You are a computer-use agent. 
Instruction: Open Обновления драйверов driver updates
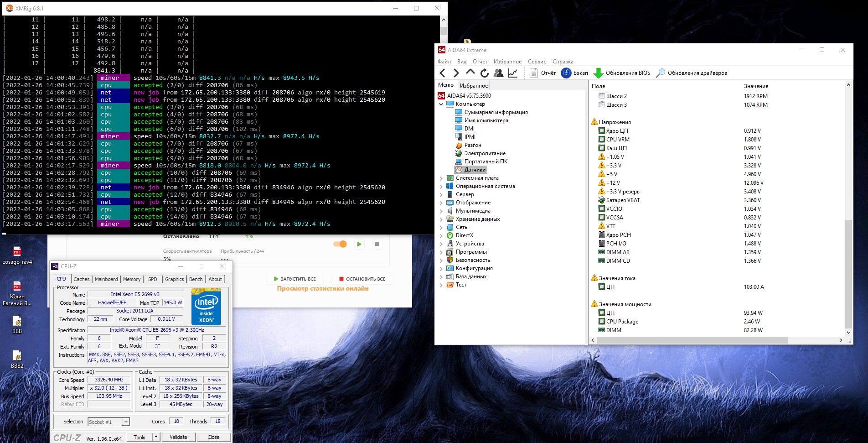(692, 73)
